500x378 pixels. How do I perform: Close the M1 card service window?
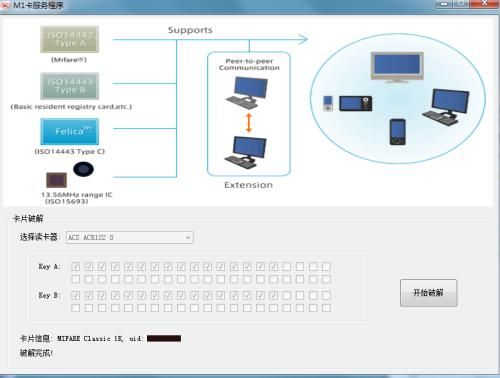484,3
